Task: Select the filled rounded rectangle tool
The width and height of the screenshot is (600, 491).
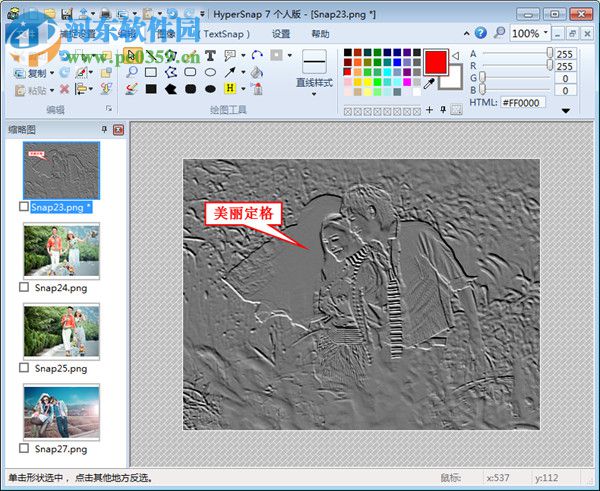Action: (191, 89)
